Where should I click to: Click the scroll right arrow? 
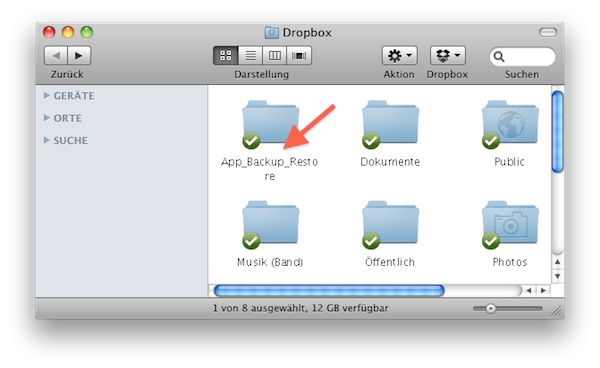(543, 291)
